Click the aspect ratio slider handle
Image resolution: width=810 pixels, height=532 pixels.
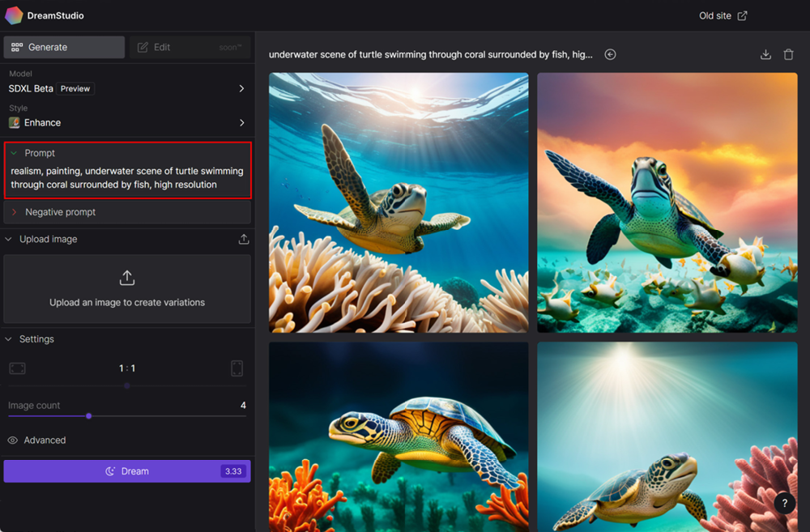pos(127,385)
